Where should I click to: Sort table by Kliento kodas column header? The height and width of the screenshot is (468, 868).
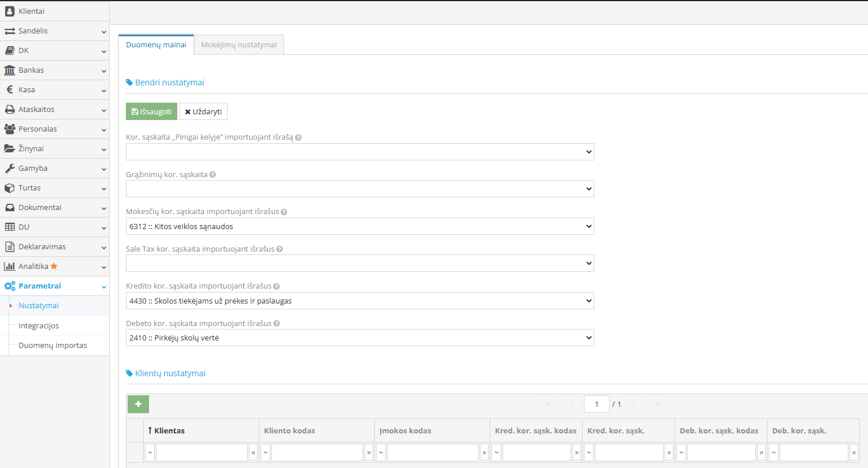(289, 430)
